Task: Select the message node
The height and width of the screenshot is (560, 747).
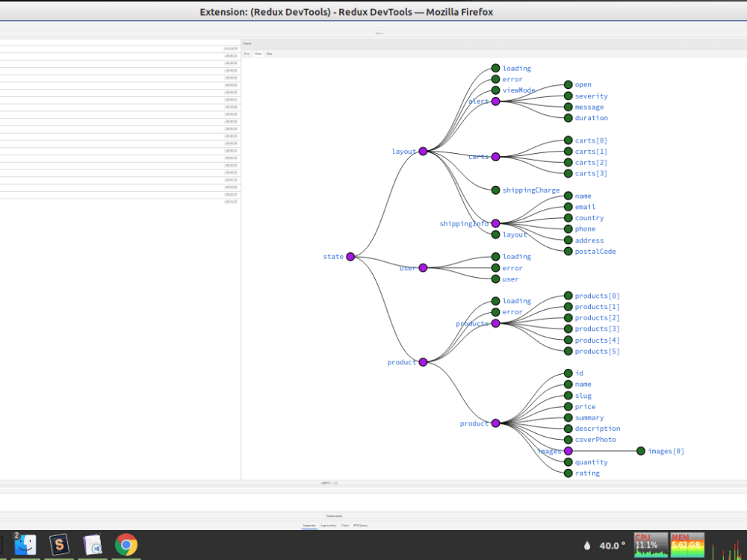Action: pos(568,107)
